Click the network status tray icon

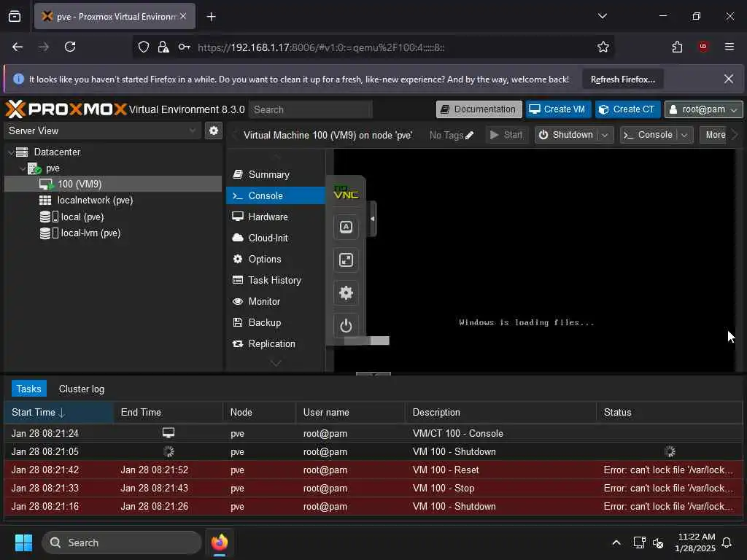point(639,542)
